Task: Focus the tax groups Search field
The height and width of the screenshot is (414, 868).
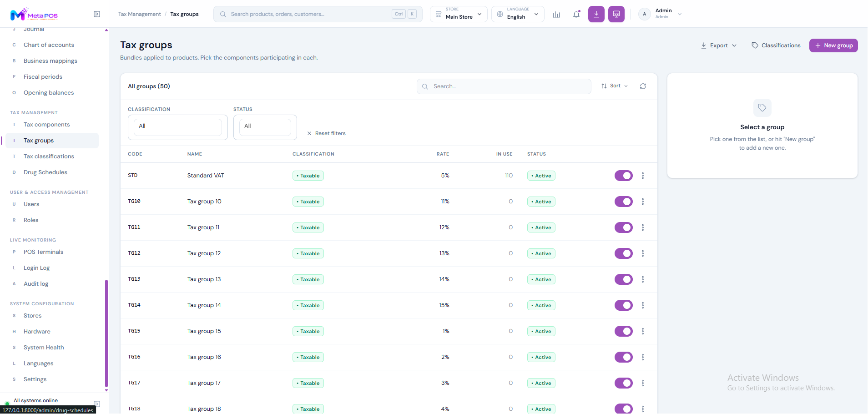Action: click(504, 86)
